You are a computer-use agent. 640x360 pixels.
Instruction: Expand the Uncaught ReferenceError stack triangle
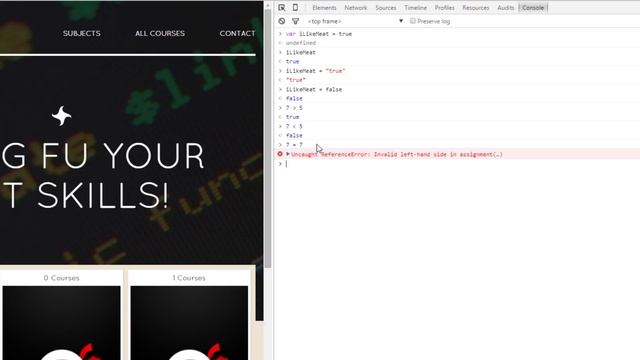tap(288, 154)
